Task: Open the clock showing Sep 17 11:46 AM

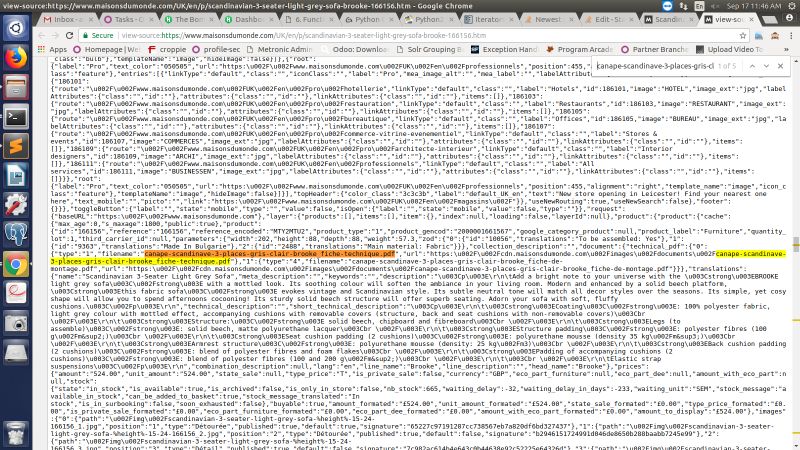Action: pyautogui.click(x=754, y=6)
